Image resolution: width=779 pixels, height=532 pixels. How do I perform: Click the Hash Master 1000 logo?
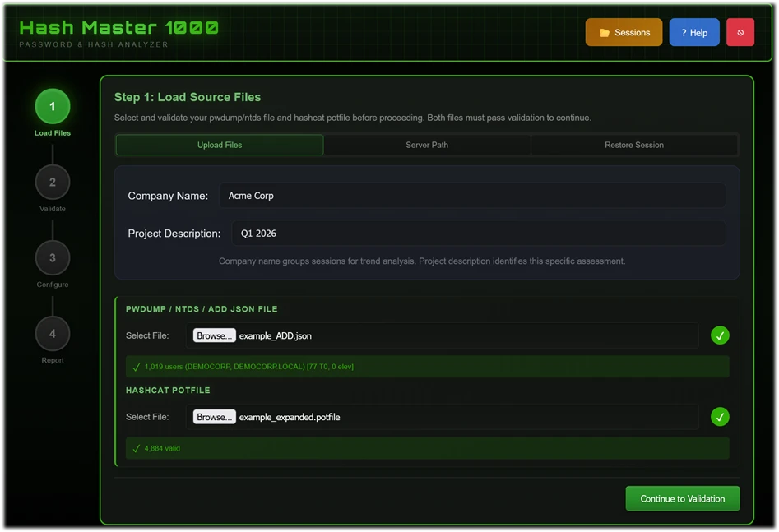tap(120, 27)
